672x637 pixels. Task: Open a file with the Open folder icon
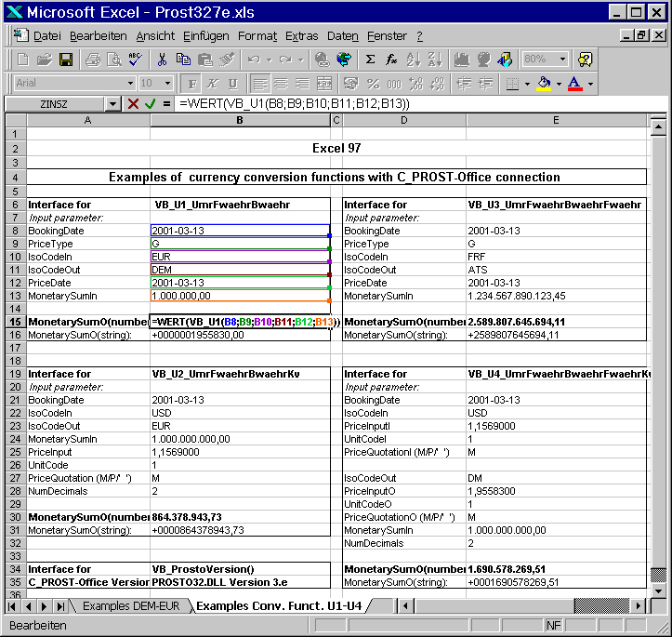[x=44, y=60]
